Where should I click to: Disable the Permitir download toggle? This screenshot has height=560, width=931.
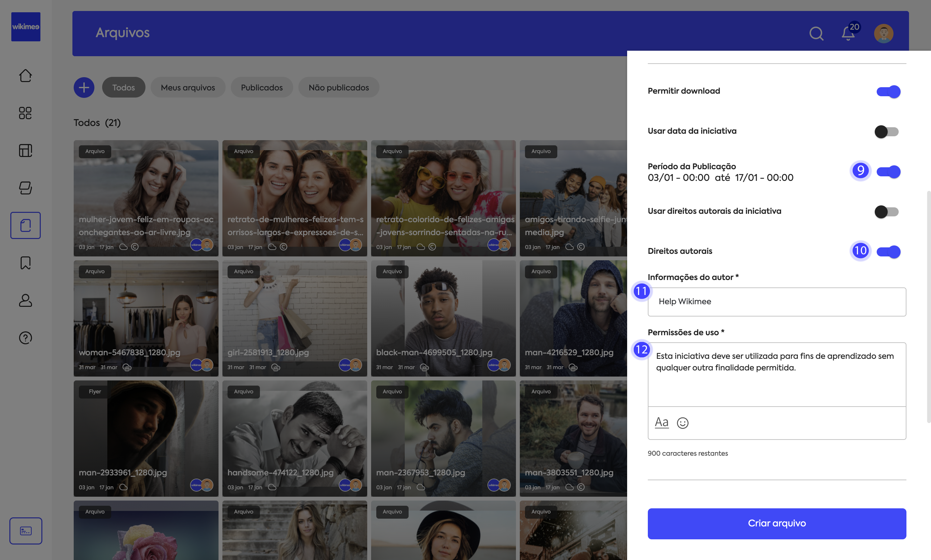(888, 92)
